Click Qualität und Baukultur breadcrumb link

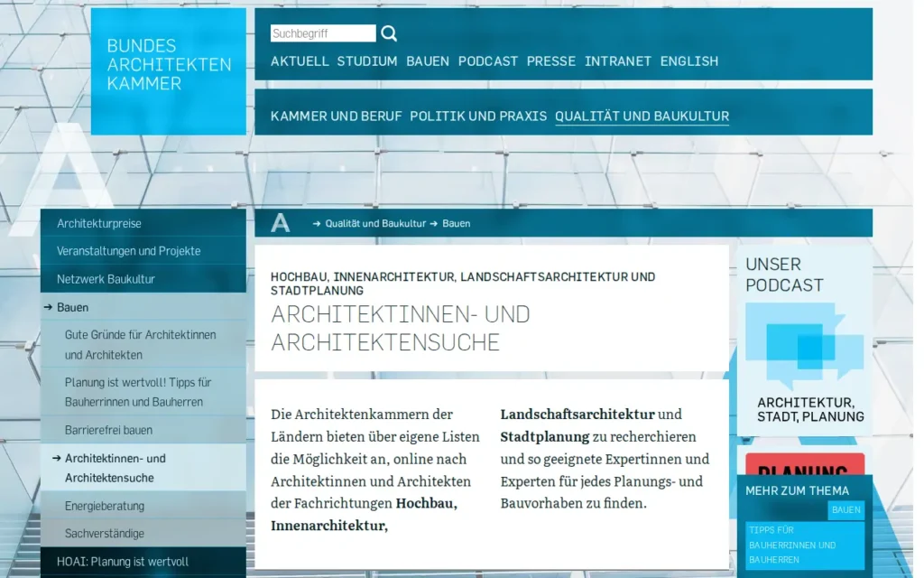pyautogui.click(x=375, y=224)
